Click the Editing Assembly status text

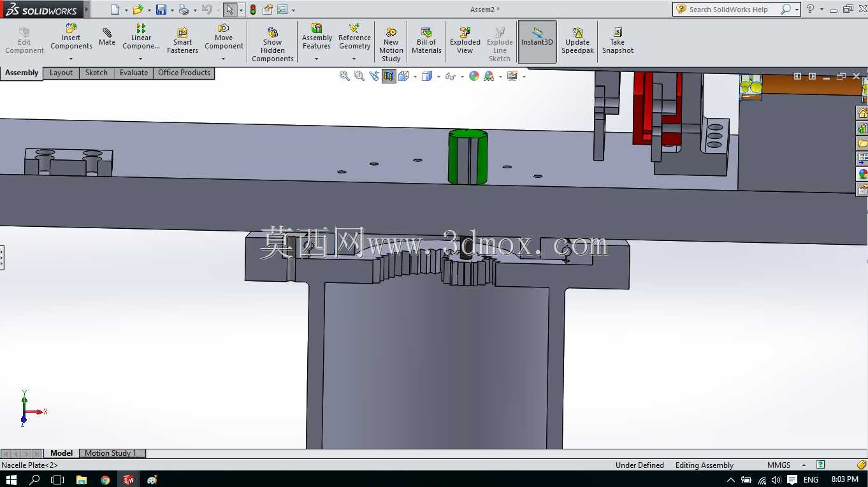pos(704,465)
